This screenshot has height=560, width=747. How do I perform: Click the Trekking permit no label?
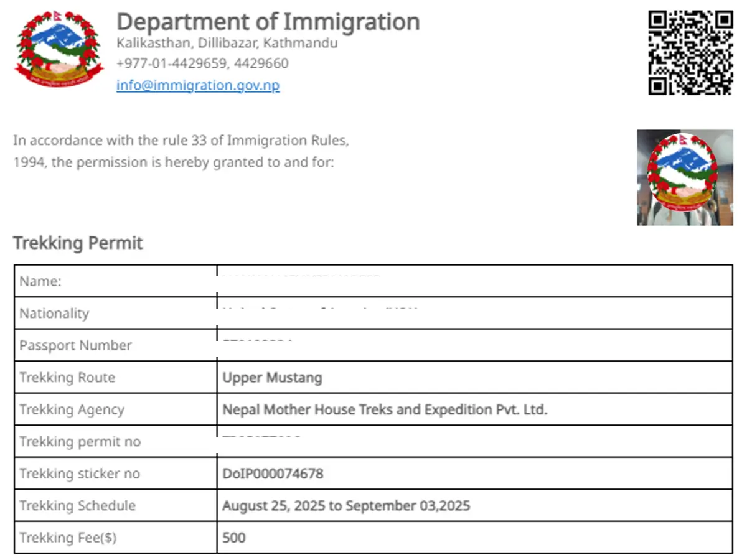[x=80, y=442]
